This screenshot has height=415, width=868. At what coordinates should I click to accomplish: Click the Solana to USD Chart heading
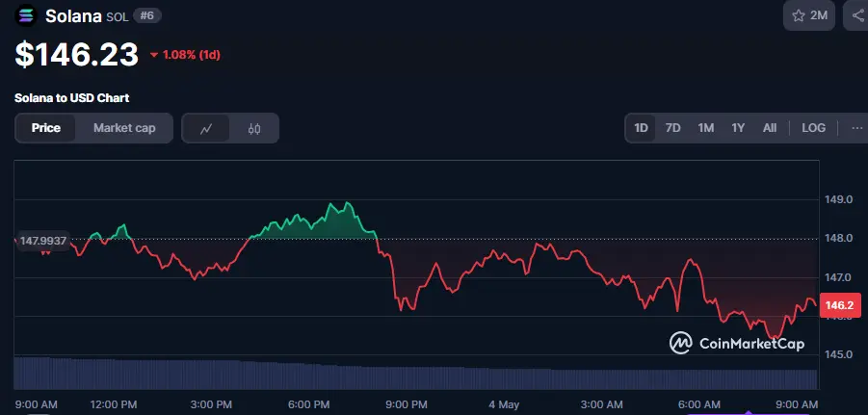72,98
